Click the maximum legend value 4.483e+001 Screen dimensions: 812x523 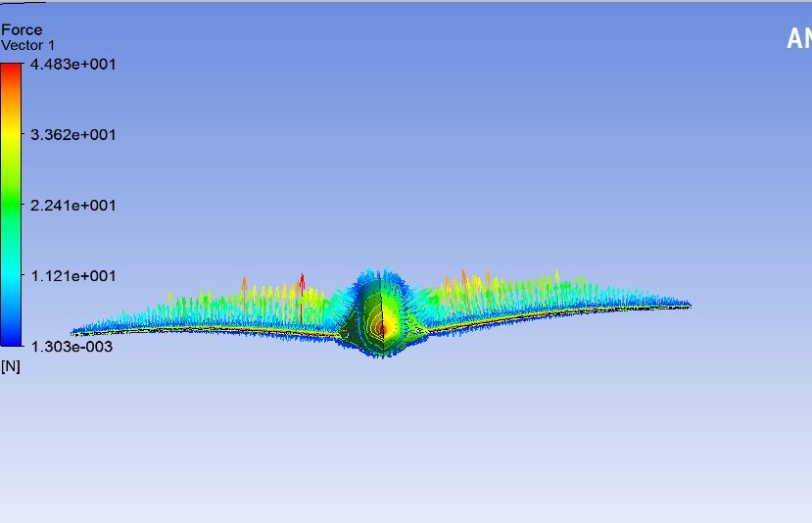tap(73, 65)
